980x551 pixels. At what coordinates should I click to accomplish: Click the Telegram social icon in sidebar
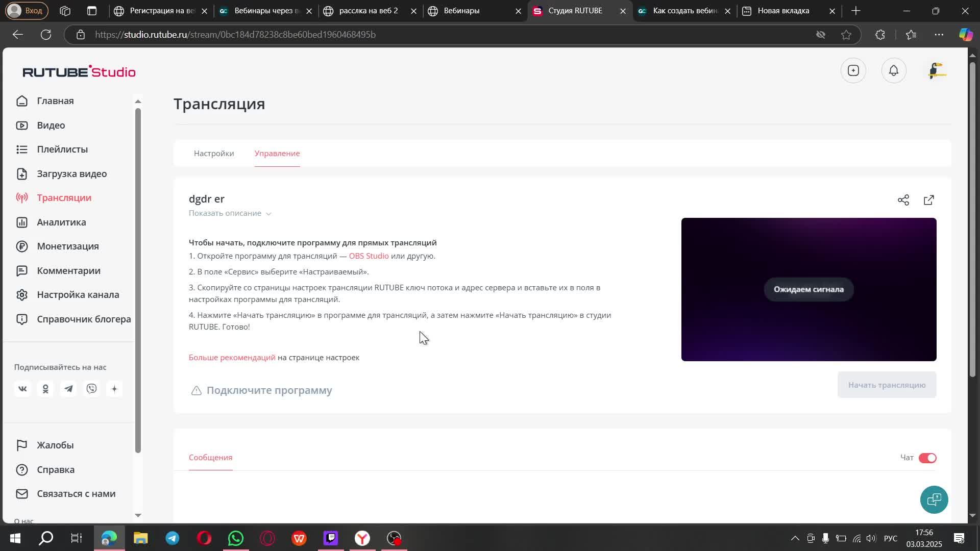tap(68, 389)
